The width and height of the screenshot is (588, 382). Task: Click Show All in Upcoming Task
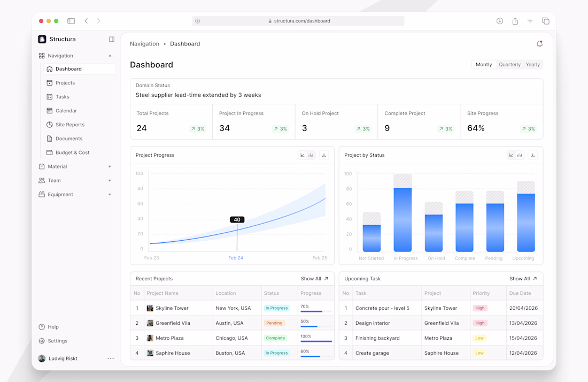523,278
